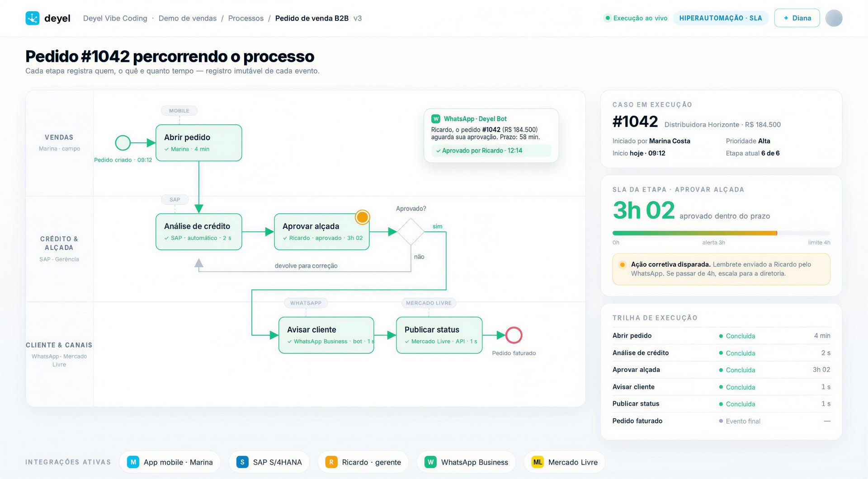Click the SLA progress bar
868x479 pixels.
[722, 233]
